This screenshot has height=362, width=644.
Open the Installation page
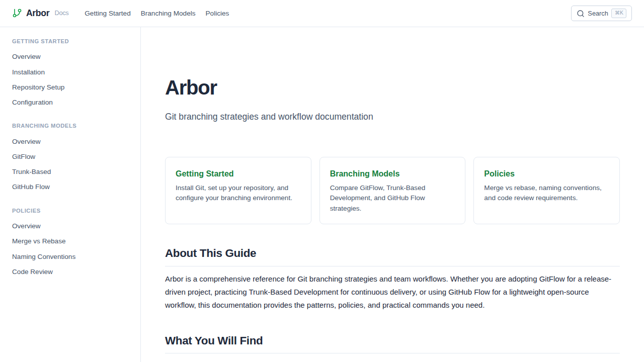point(28,72)
